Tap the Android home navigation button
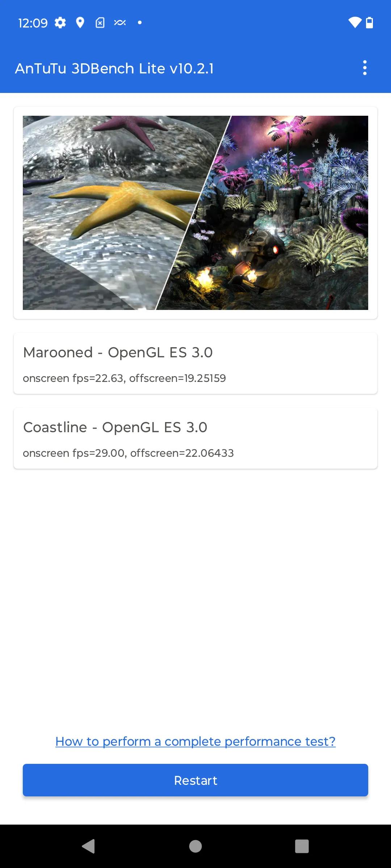Image resolution: width=391 pixels, height=868 pixels. point(195,846)
